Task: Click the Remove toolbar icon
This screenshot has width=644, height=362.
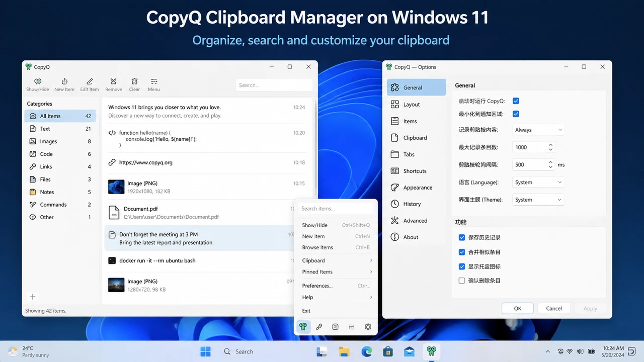Action: point(113,81)
